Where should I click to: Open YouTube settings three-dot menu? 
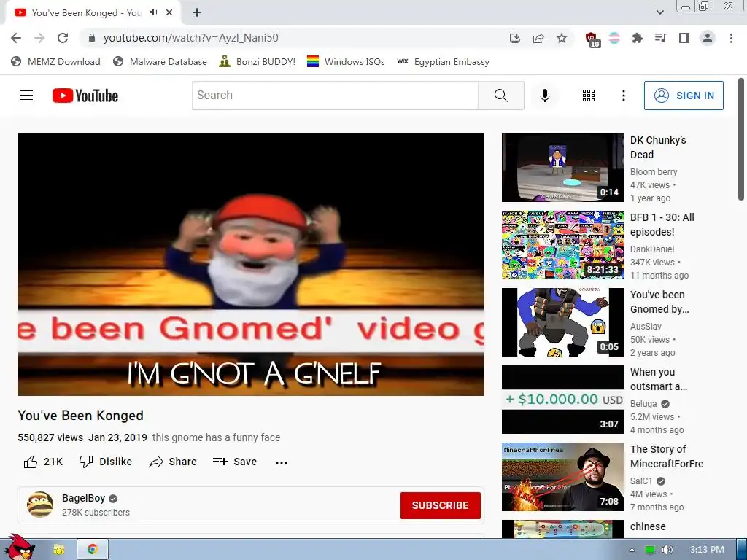[x=623, y=96]
